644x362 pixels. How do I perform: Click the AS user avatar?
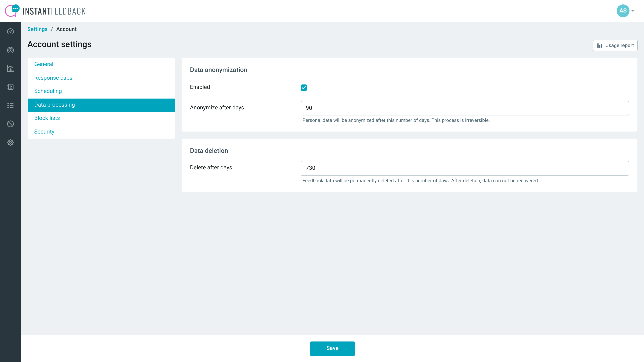[623, 11]
